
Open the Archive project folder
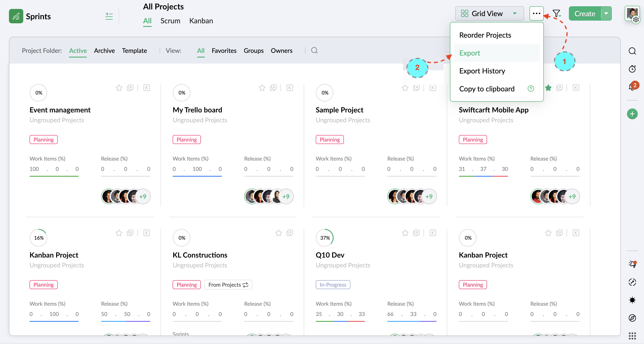[x=104, y=51]
